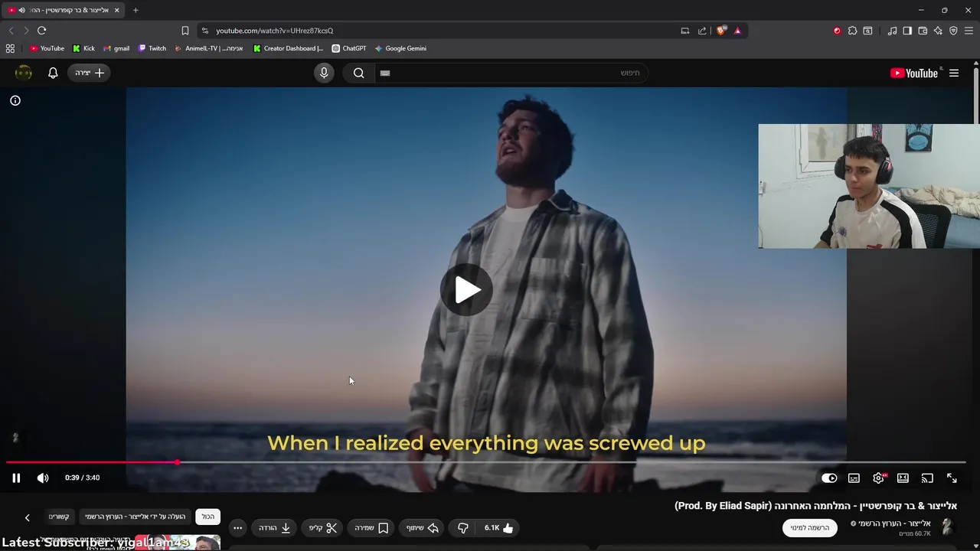The height and width of the screenshot is (551, 980).
Task: Open the Brave VPN shield icon
Action: (x=953, y=31)
